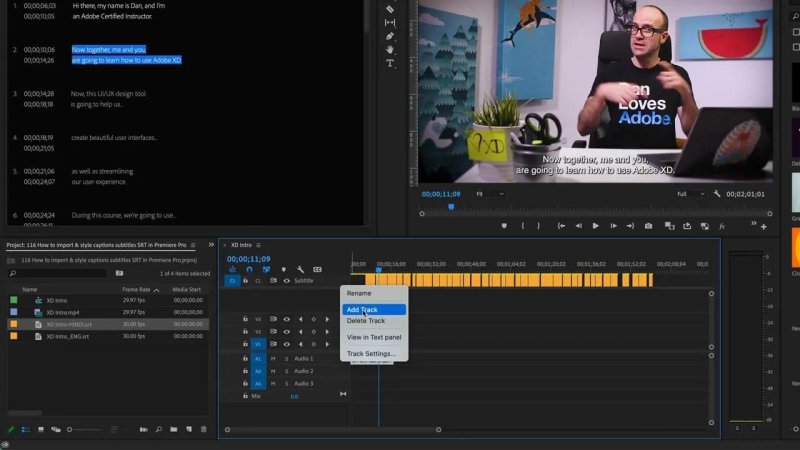This screenshot has height=450, width=800.
Task: Choose Add Track in context menu
Action: [x=374, y=310]
